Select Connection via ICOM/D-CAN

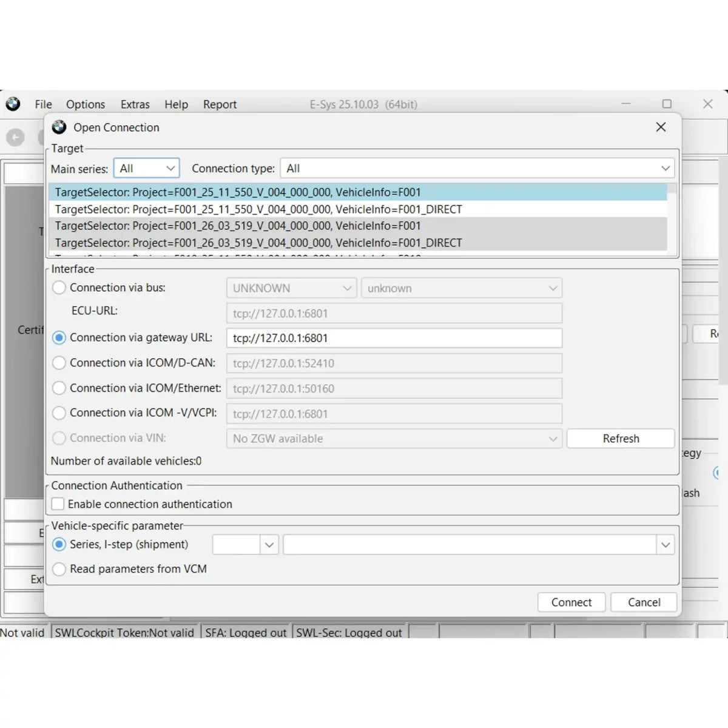pyautogui.click(x=59, y=363)
